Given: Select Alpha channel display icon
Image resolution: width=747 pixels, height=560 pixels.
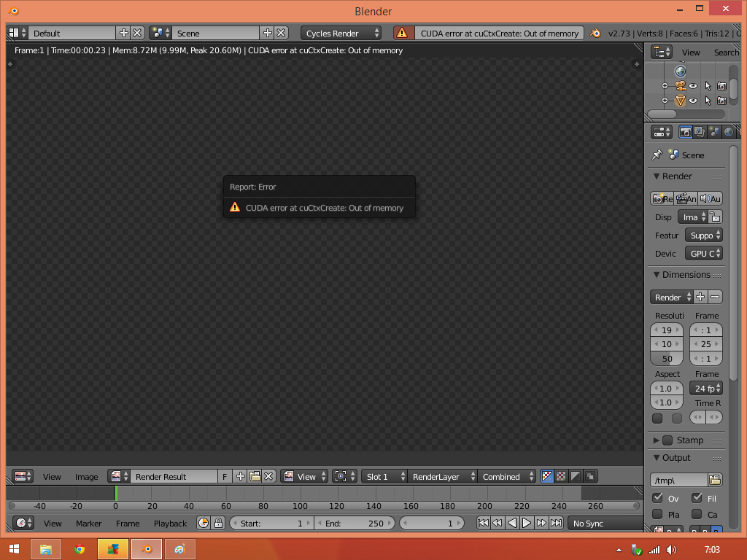Looking at the screenshot, I should [x=576, y=477].
